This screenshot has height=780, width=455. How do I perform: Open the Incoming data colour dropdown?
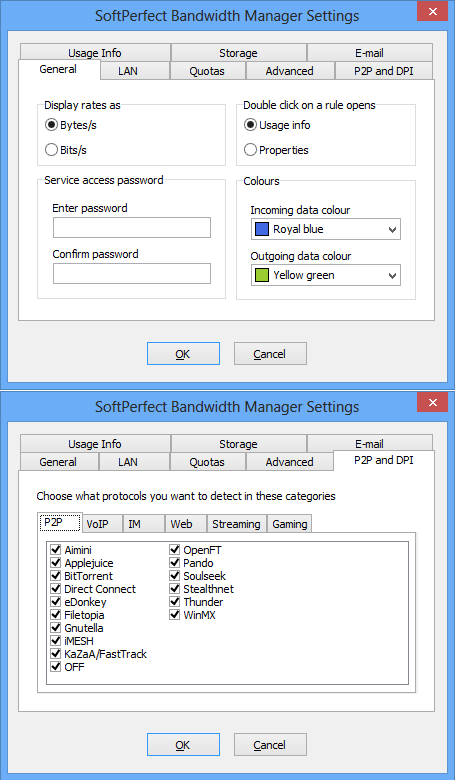[326, 229]
